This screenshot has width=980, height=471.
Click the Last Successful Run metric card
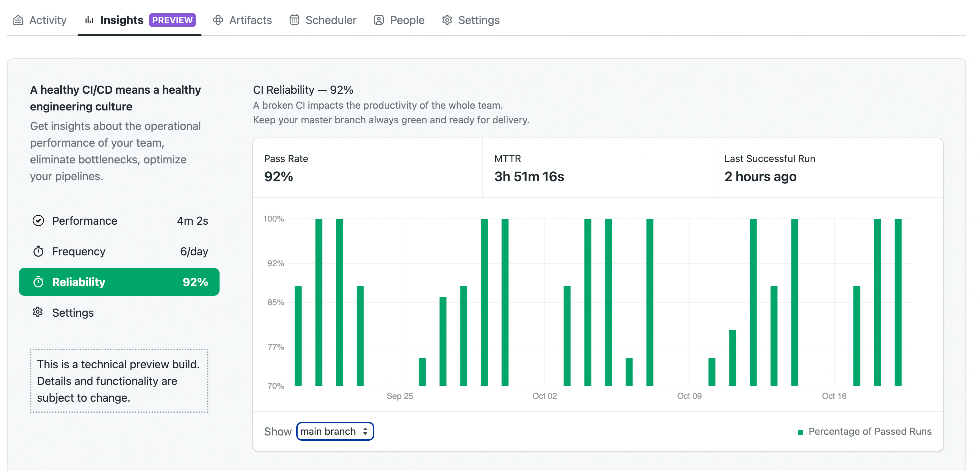(827, 168)
